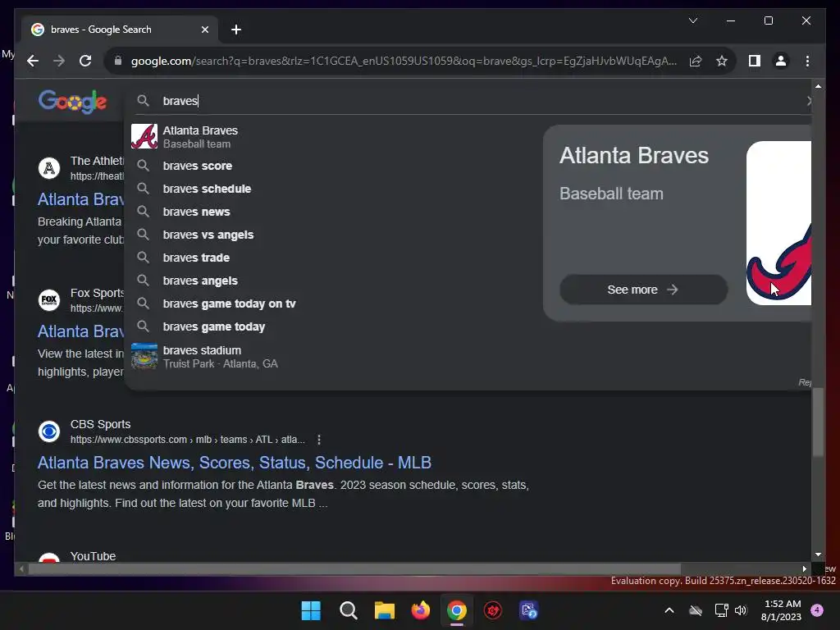Click The Athletic site icon
The height and width of the screenshot is (630, 840).
click(x=48, y=168)
